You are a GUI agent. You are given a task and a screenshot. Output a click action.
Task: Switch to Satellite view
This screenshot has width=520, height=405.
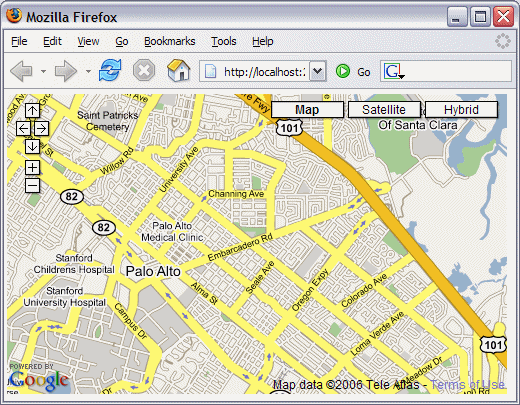pyautogui.click(x=384, y=110)
